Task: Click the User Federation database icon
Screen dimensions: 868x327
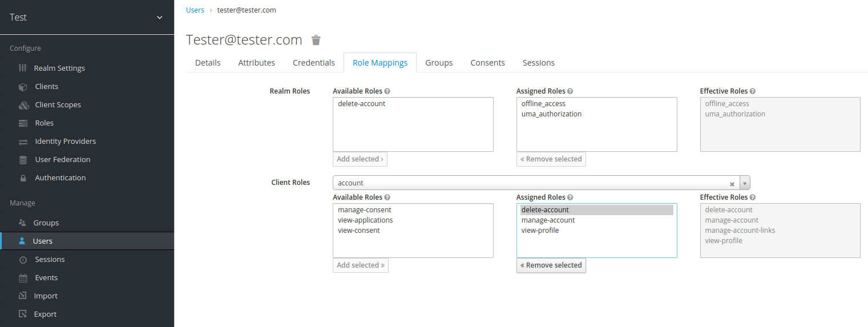Action: coord(23,160)
